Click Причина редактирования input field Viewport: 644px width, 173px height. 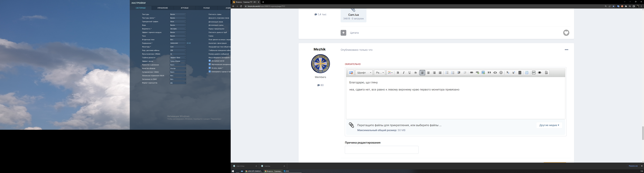(x=381, y=150)
